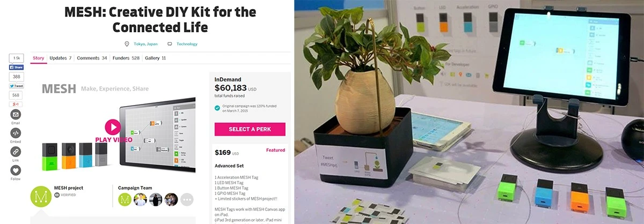The image size is (644, 224).
Task: Click the Twitter Tweet button
Action: pos(16,86)
